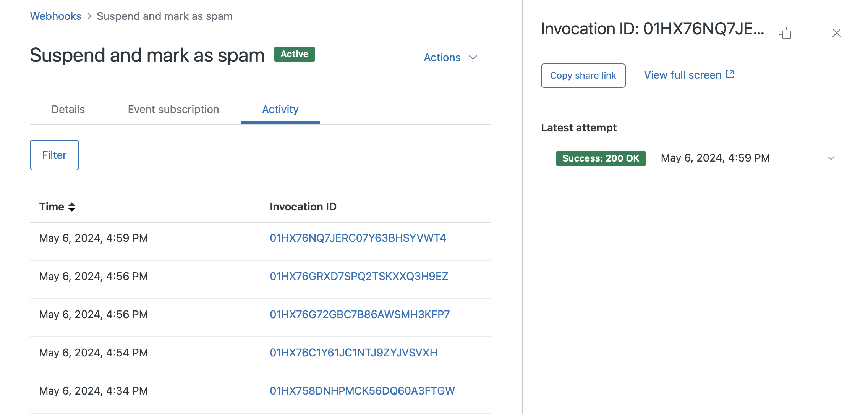Open the View full screen link
The width and height of the screenshot is (868, 414).
pyautogui.click(x=682, y=75)
